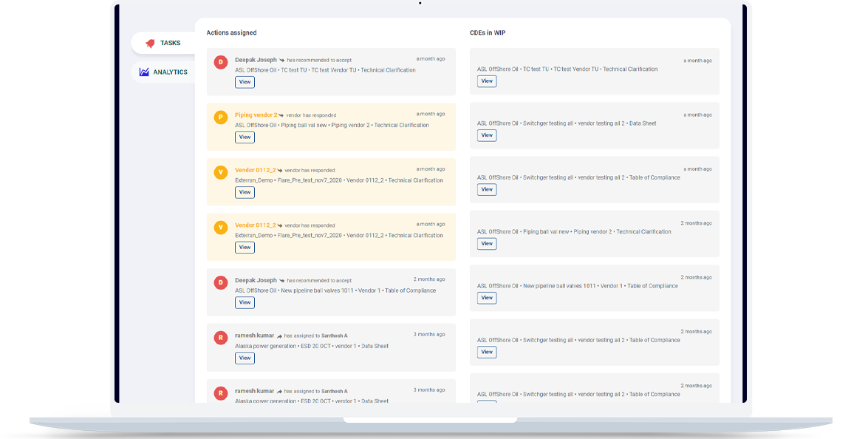The width and height of the screenshot is (868, 439).
Task: Click Deepak Joseph's D avatar on the Table of Compliance card
Action: (220, 283)
